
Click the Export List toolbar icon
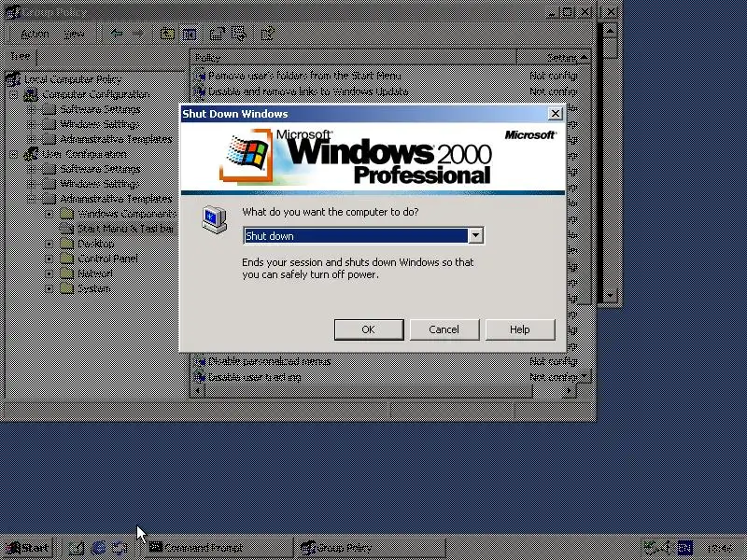(239, 34)
